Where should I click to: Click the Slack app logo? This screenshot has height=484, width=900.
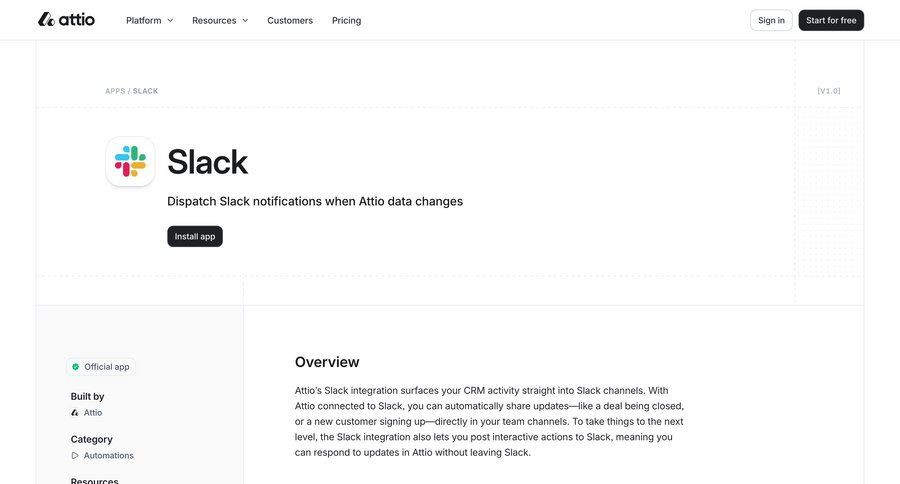[x=130, y=161]
